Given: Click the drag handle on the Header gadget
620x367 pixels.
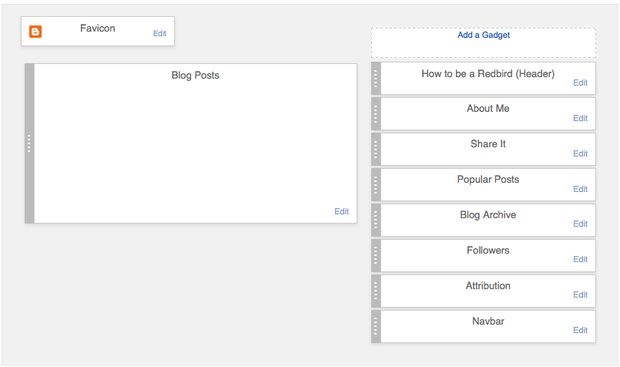Looking at the screenshot, I should pos(376,78).
